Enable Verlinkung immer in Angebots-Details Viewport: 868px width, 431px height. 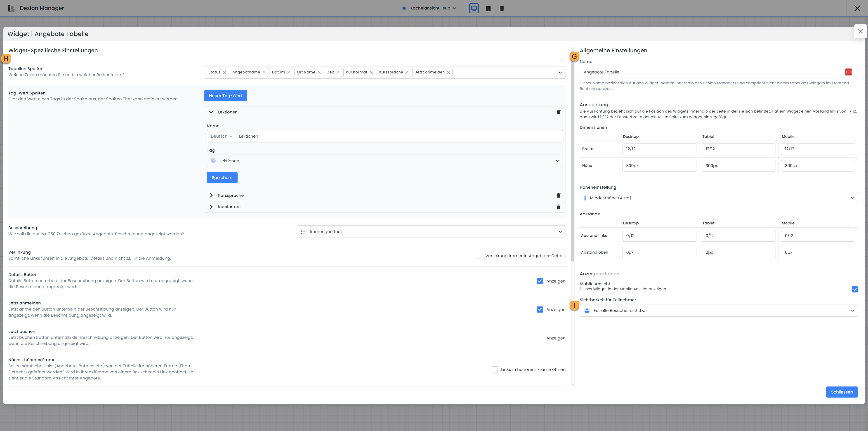pos(479,256)
